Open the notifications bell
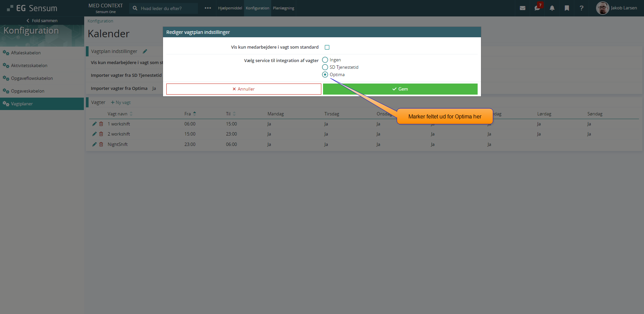The image size is (644, 314). 552,8
